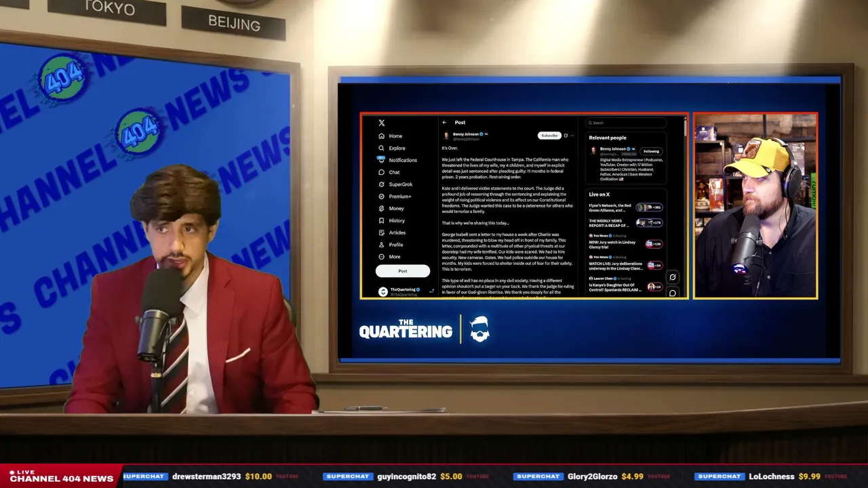Select Money in the X sidebar
This screenshot has height=488, width=868.
pyautogui.click(x=391, y=208)
